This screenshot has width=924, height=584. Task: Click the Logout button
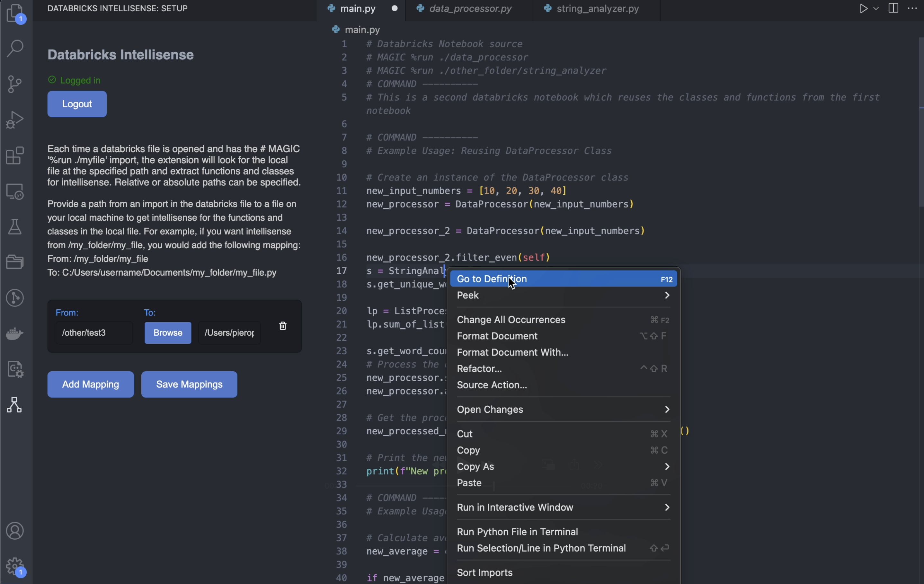[x=77, y=104]
